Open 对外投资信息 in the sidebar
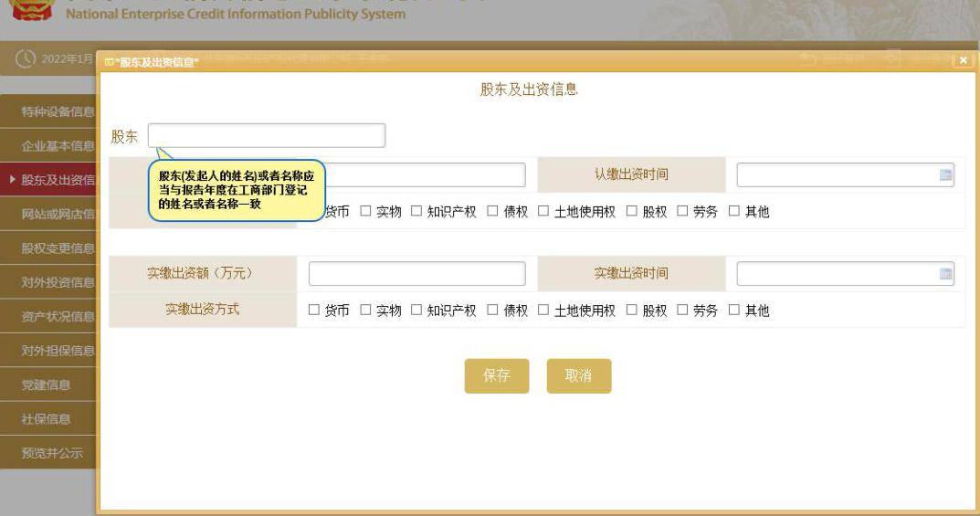 click(x=49, y=282)
